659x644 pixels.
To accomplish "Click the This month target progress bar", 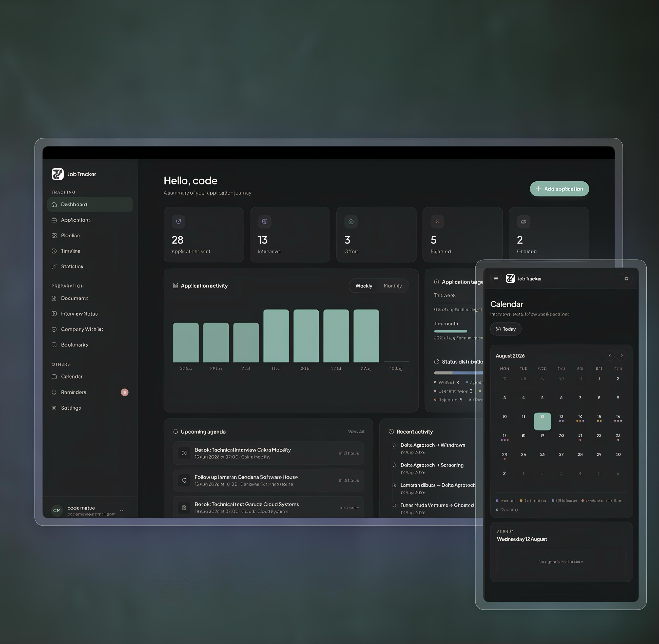I will click(451, 331).
